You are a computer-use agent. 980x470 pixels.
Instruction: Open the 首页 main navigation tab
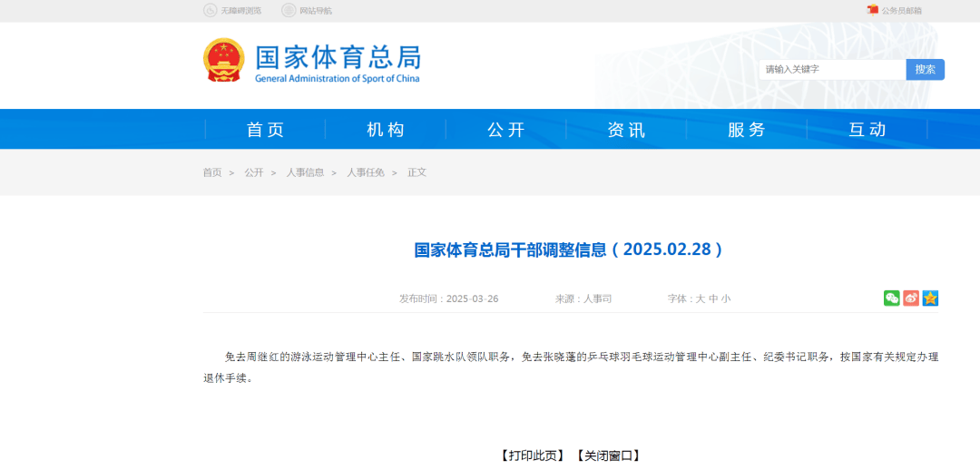(265, 130)
